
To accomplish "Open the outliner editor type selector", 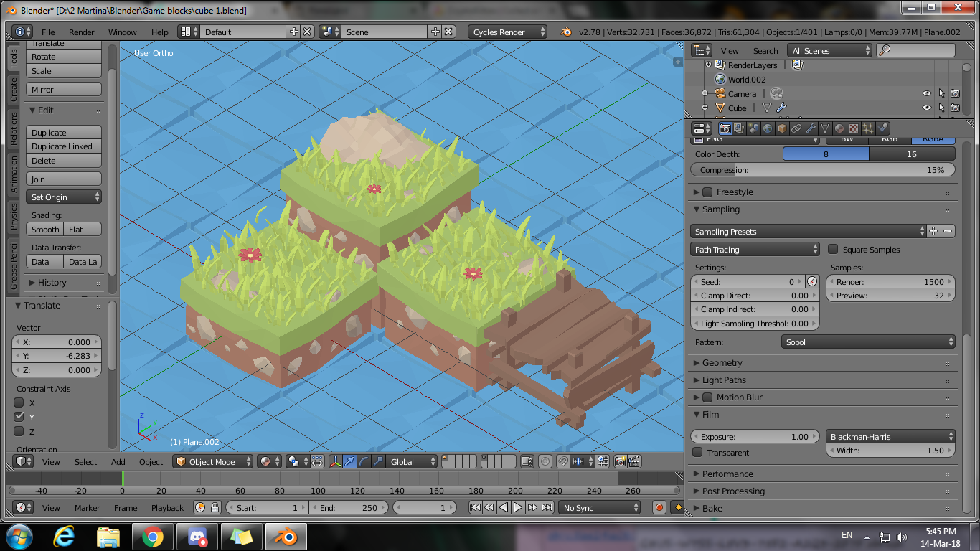I will (x=702, y=50).
